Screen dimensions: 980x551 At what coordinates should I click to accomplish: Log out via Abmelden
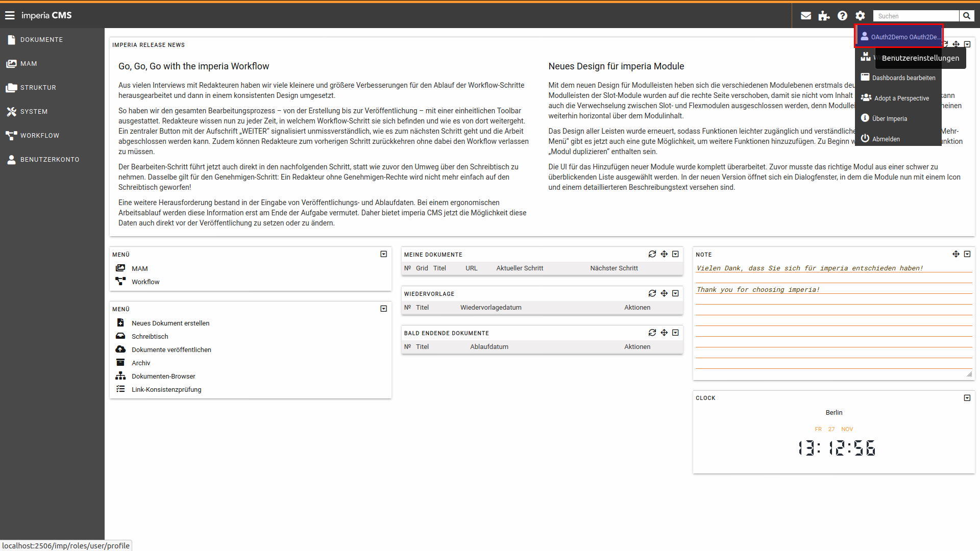(898, 139)
